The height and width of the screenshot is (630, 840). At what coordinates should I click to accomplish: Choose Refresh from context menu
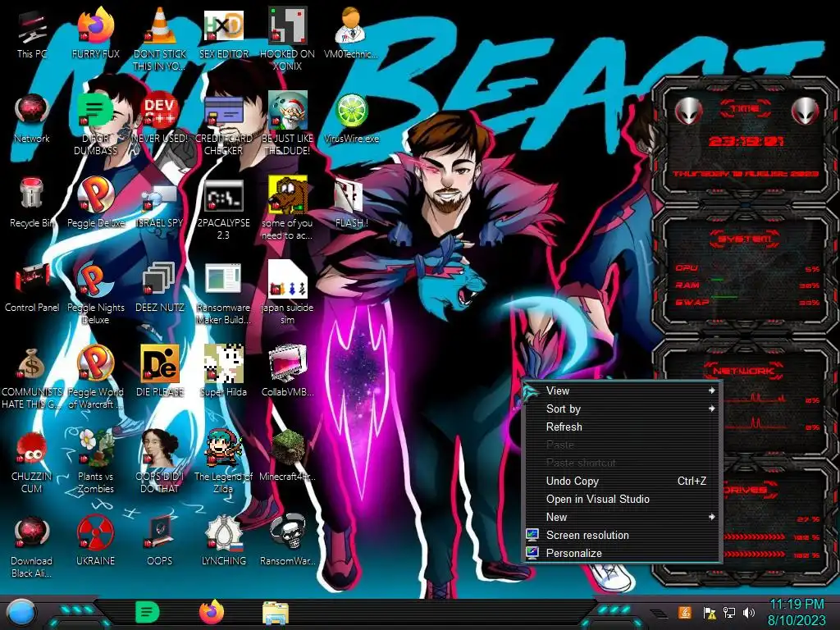pos(623,427)
